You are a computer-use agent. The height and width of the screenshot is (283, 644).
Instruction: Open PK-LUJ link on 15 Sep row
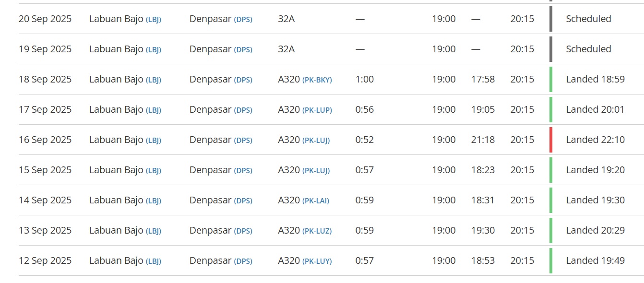coord(316,171)
